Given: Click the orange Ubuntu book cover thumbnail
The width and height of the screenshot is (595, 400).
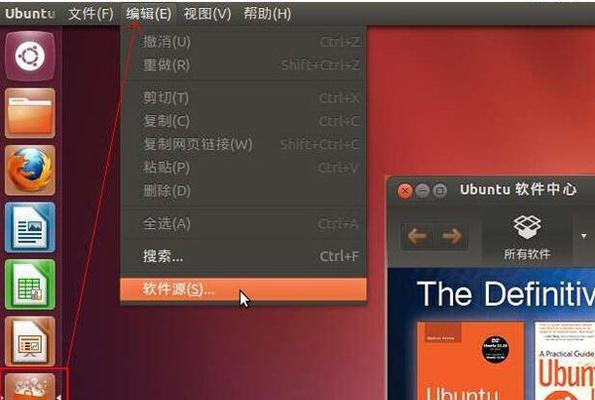Looking at the screenshot, I should pyautogui.click(x=471, y=361).
